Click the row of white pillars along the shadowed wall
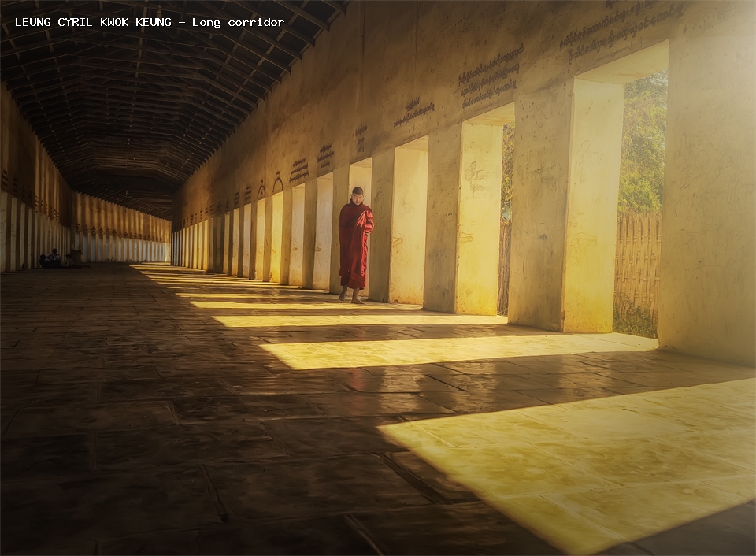 (36, 232)
